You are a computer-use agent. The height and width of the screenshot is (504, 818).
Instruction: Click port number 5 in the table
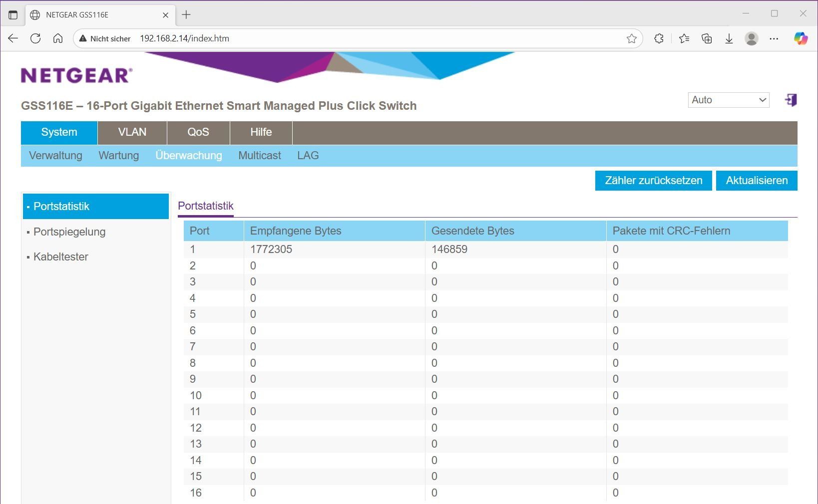click(x=193, y=314)
